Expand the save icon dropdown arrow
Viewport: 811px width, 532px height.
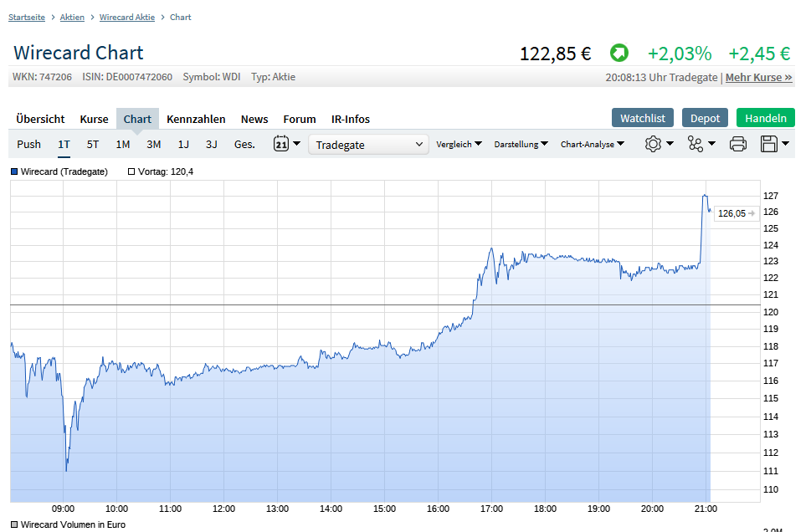tap(785, 143)
